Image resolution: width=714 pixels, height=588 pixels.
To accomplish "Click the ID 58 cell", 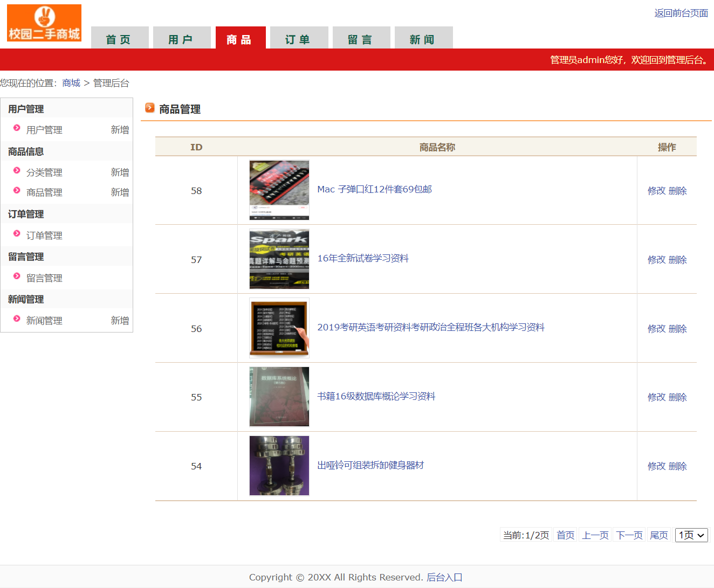I will (x=196, y=191).
